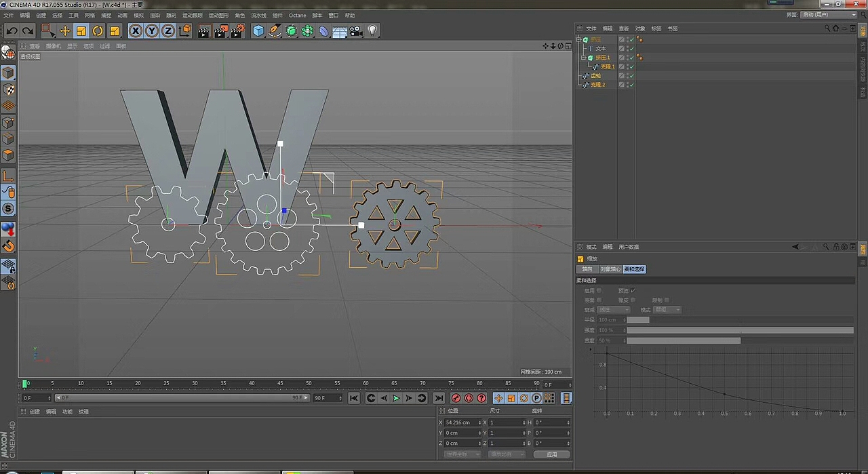The height and width of the screenshot is (474, 868).
Task: Select the Move tool in the toolbar
Action: point(65,31)
